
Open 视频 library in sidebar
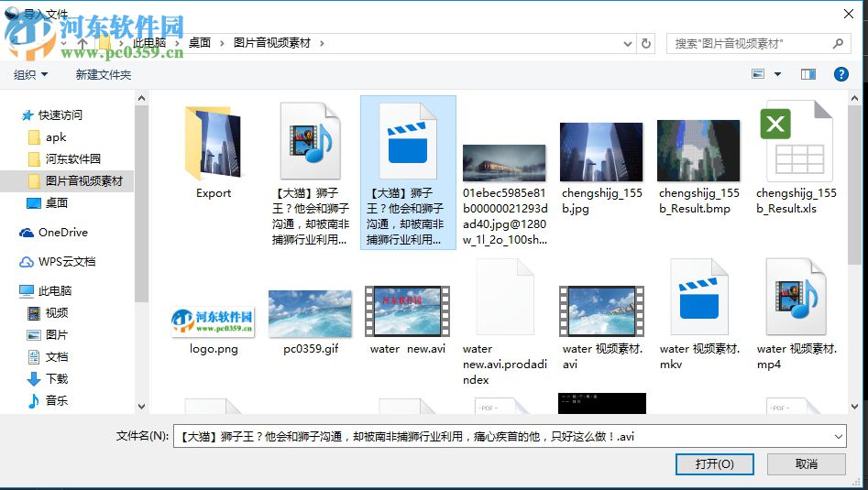pyautogui.click(x=55, y=313)
